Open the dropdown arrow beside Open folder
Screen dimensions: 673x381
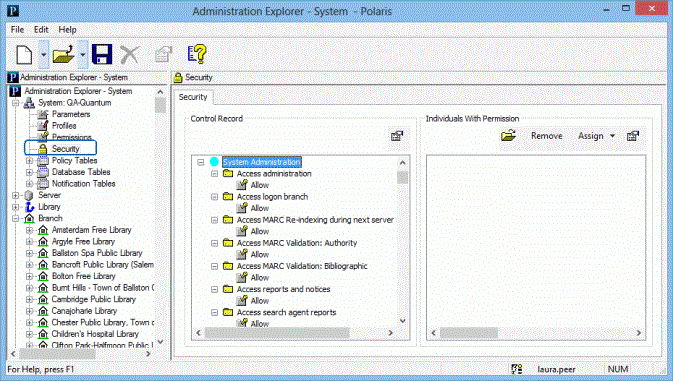(83, 55)
